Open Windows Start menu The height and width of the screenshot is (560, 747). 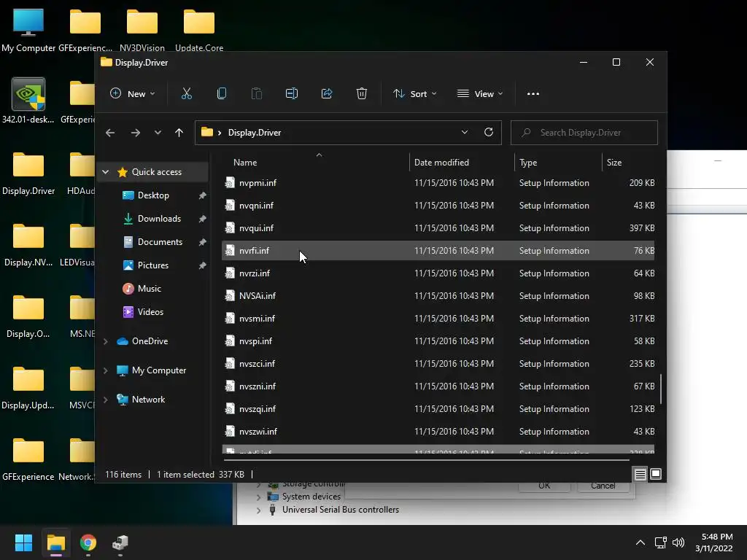tap(23, 542)
